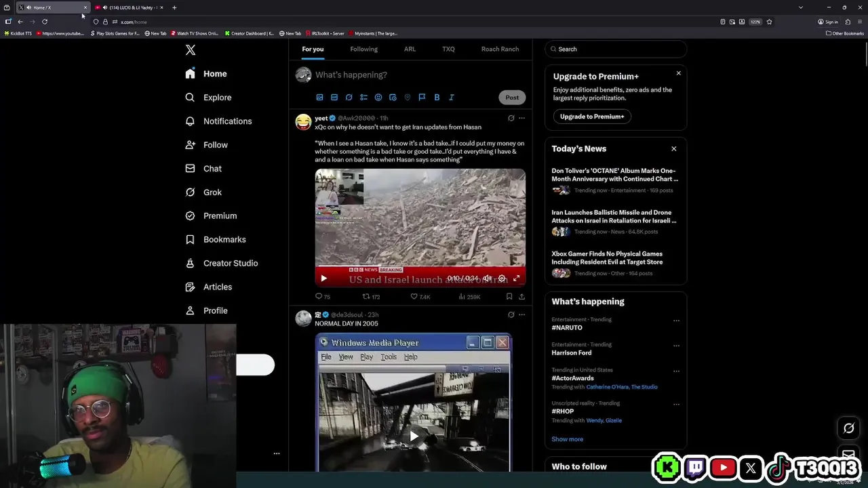This screenshot has width=868, height=488.
Task: Select the For you tab
Action: coord(313,49)
